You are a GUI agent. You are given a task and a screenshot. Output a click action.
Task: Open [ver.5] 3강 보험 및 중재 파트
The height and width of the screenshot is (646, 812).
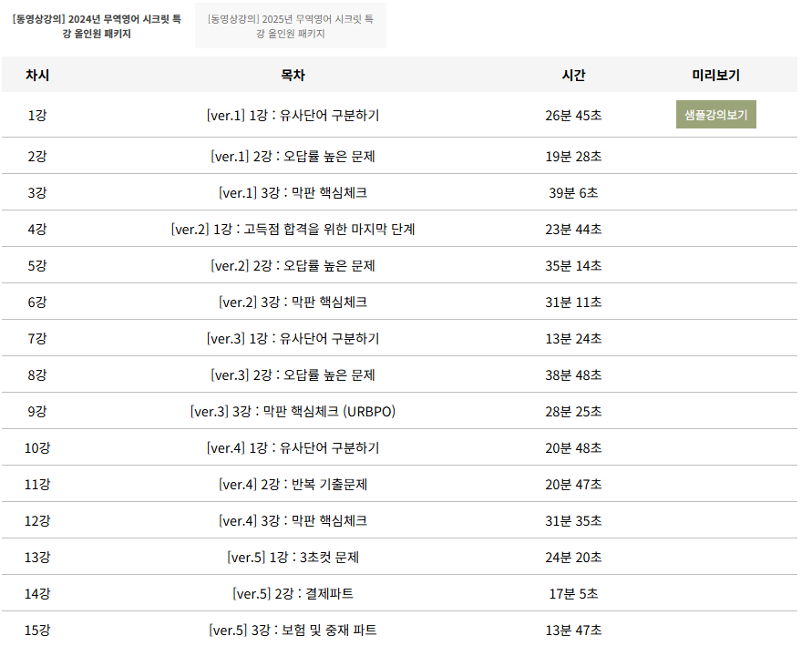293,630
